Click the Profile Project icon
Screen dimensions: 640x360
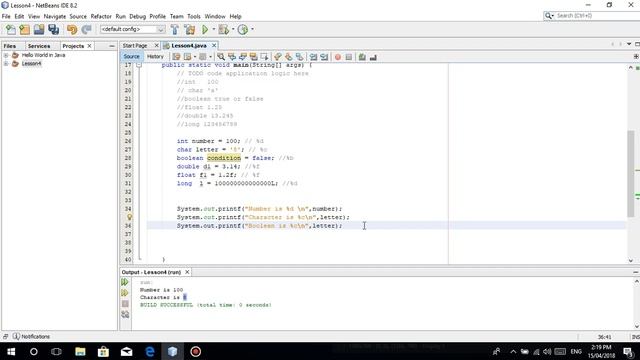[x=243, y=29]
